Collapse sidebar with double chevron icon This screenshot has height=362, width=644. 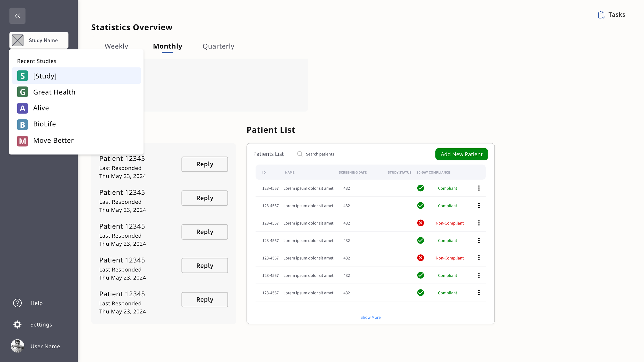[x=17, y=16]
